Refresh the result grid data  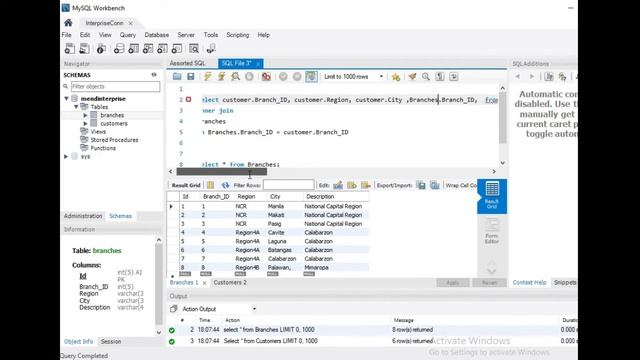coord(225,185)
